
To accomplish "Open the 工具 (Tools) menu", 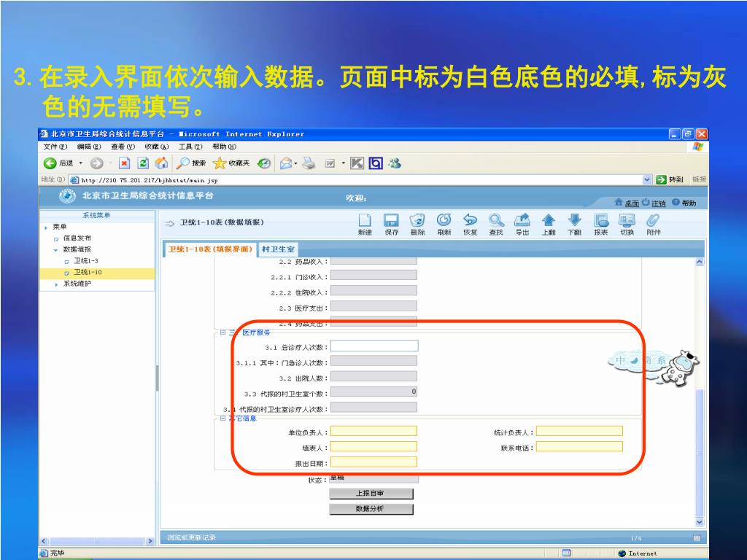I will coord(190,147).
